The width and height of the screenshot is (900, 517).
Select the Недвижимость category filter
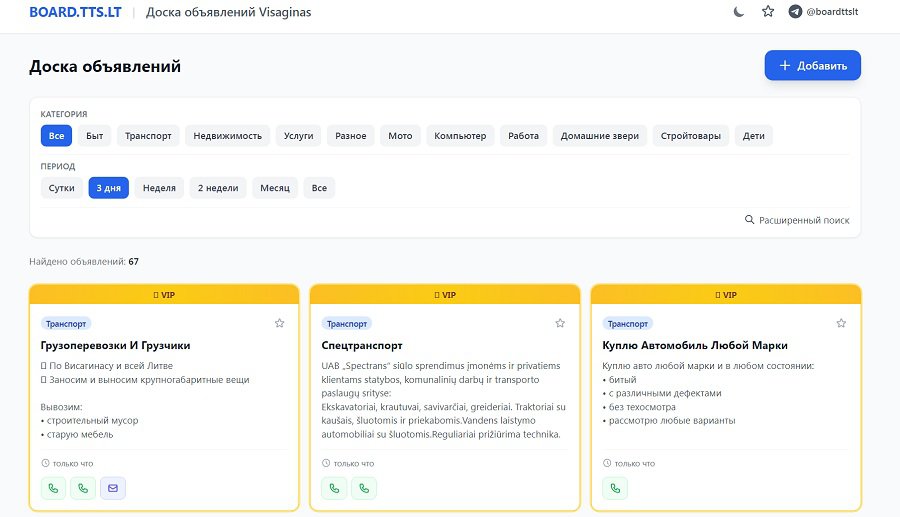[227, 136]
